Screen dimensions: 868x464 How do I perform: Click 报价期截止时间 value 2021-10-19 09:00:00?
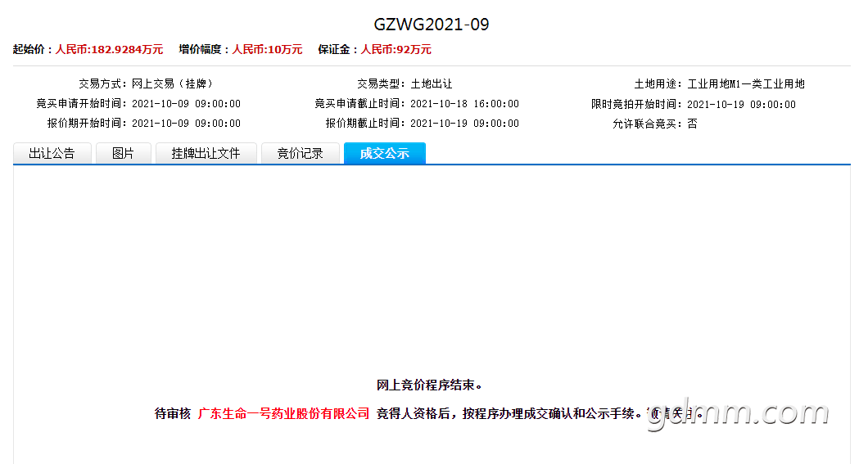pyautogui.click(x=464, y=124)
